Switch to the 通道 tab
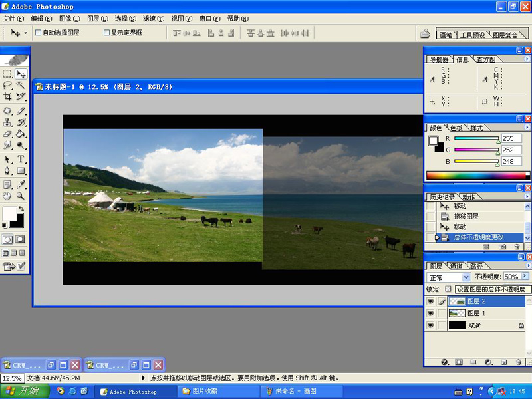Viewport: 532px width, 399px height. (x=456, y=267)
